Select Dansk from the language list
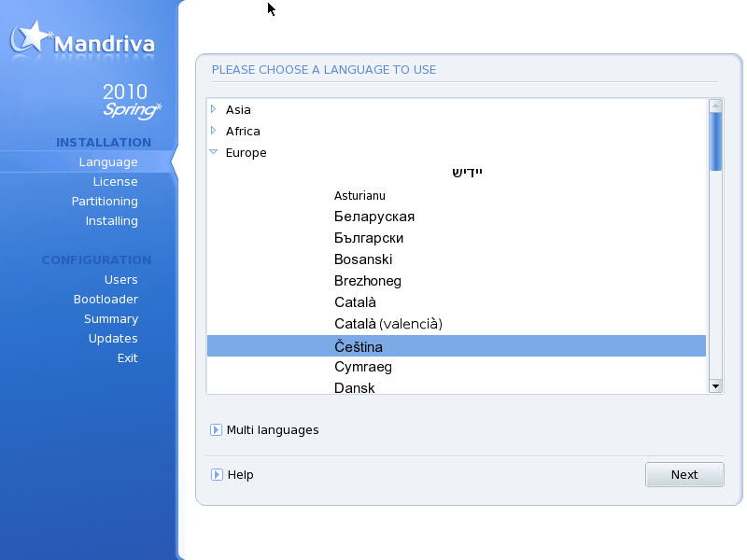747x560 pixels. pos(355,387)
